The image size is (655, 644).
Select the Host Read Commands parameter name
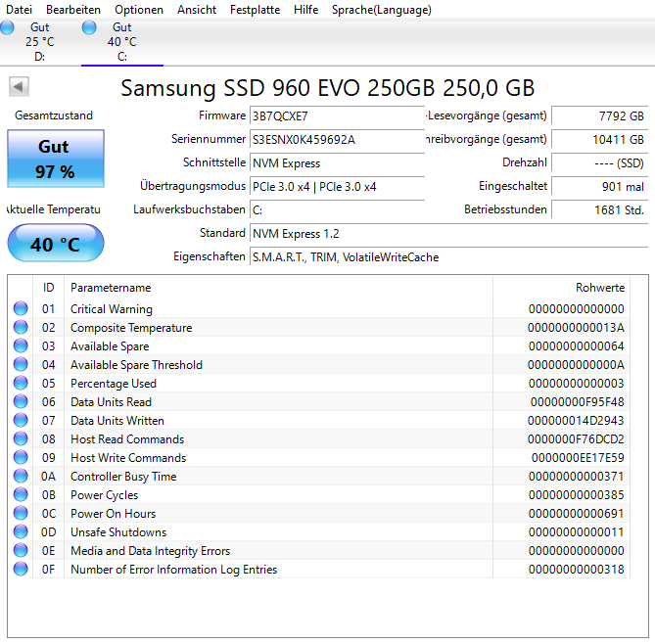coord(127,438)
